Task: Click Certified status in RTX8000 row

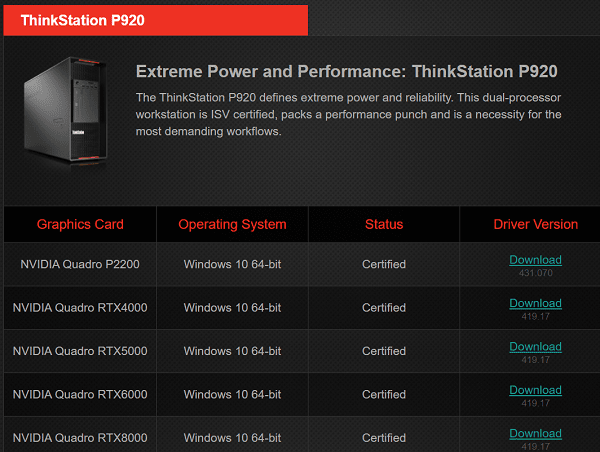Action: coord(384,438)
